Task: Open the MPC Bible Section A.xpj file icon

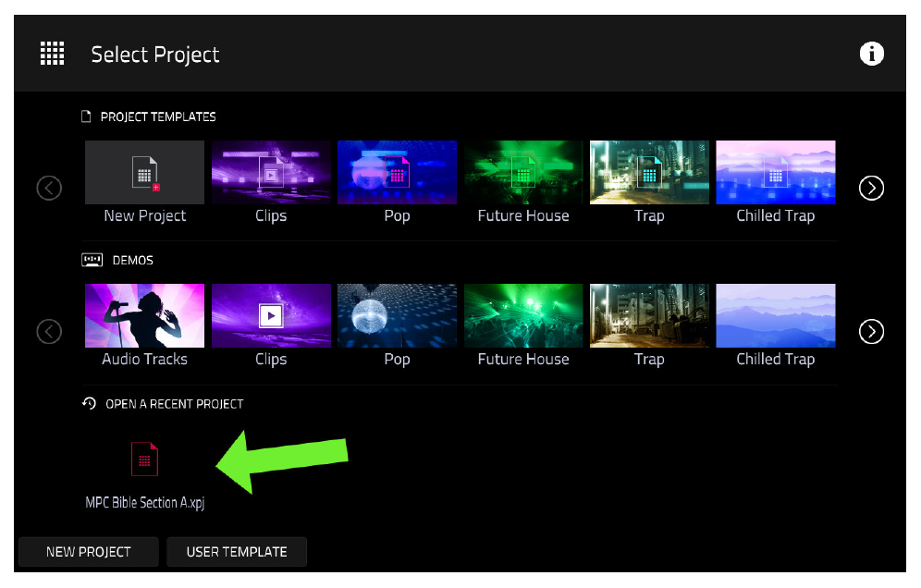Action: click(144, 459)
